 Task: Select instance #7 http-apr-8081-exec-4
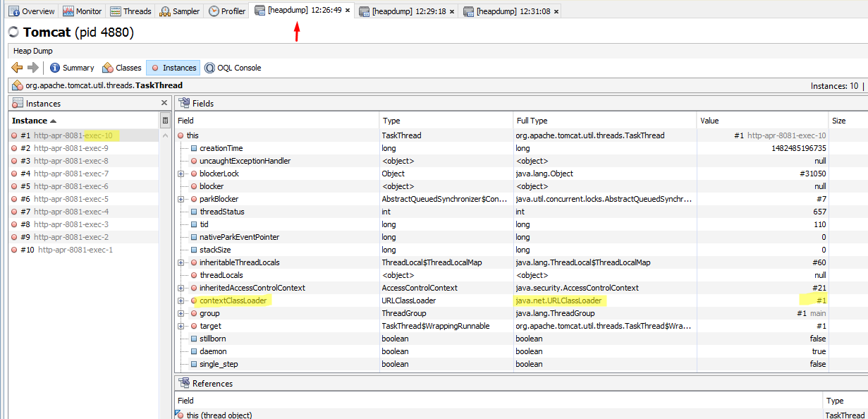pos(83,212)
